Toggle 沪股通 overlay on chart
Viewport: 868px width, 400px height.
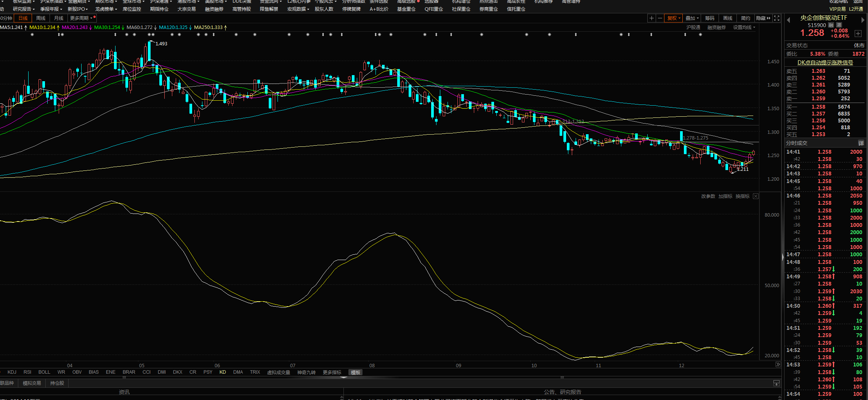pyautogui.click(x=693, y=27)
